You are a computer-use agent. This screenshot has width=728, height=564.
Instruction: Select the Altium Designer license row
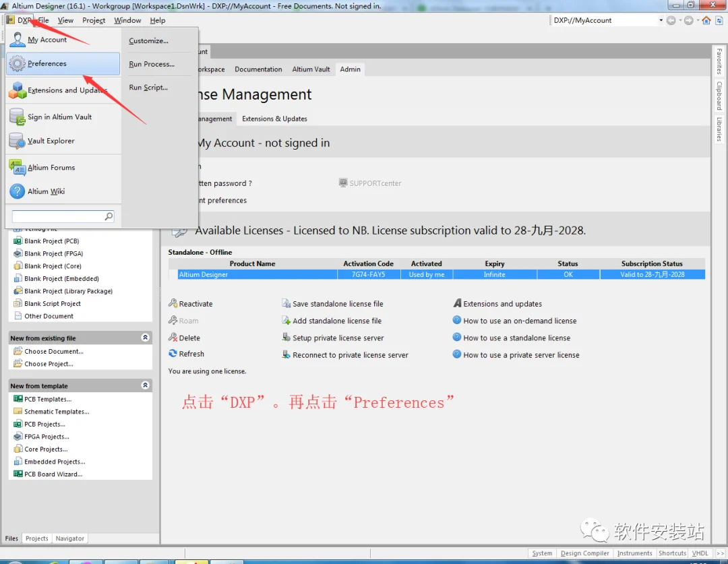coord(441,274)
